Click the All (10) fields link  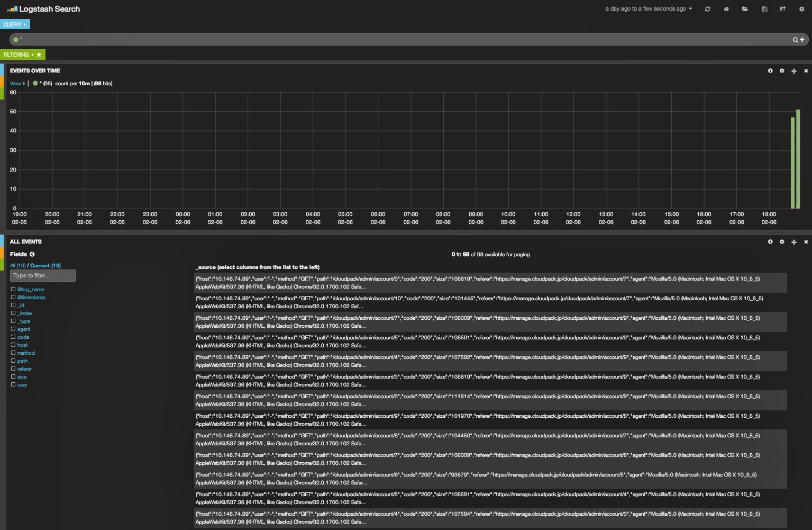(17, 265)
